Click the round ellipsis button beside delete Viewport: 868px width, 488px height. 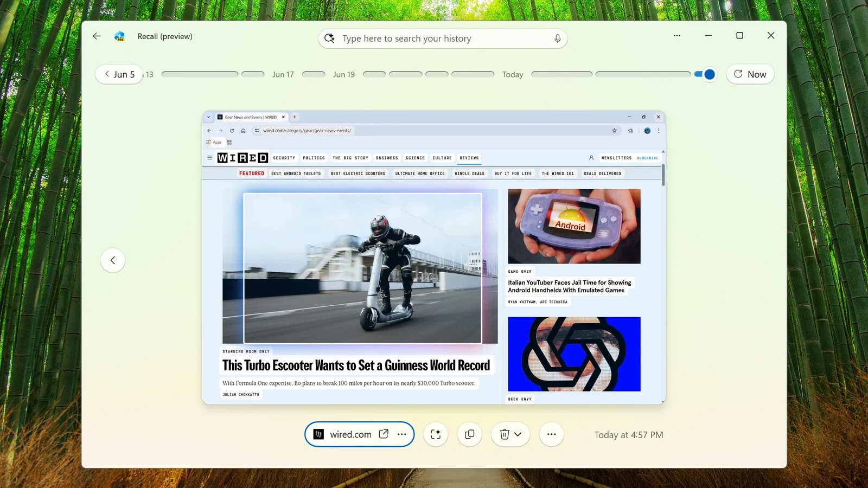tap(551, 434)
